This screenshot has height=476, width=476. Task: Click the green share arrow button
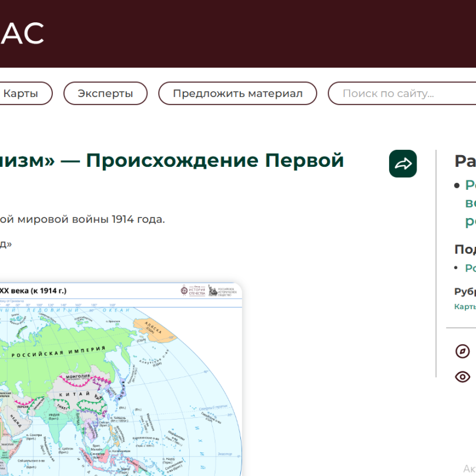tap(403, 164)
